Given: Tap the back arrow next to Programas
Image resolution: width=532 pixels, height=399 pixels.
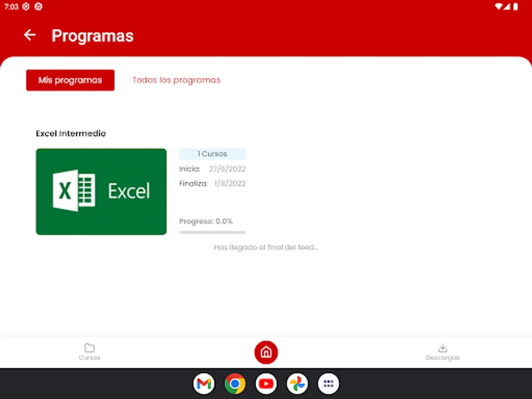Looking at the screenshot, I should 30,35.
